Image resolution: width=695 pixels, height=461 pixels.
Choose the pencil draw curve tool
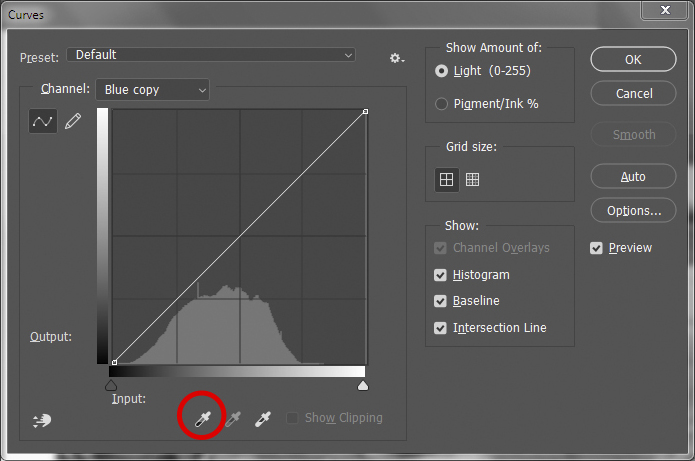pos(73,121)
